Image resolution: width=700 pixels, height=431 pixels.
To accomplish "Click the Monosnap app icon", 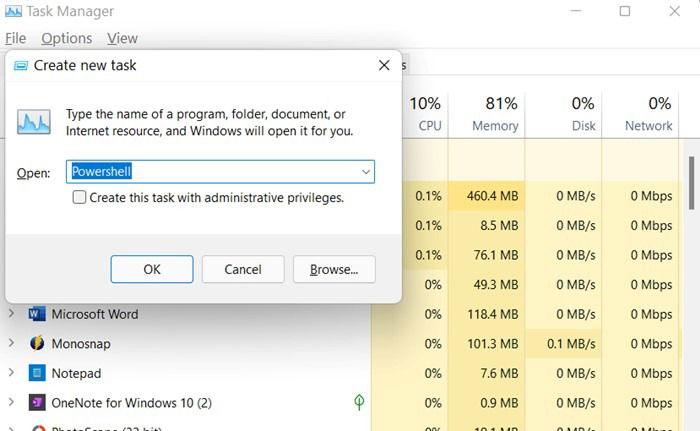I will 37,343.
